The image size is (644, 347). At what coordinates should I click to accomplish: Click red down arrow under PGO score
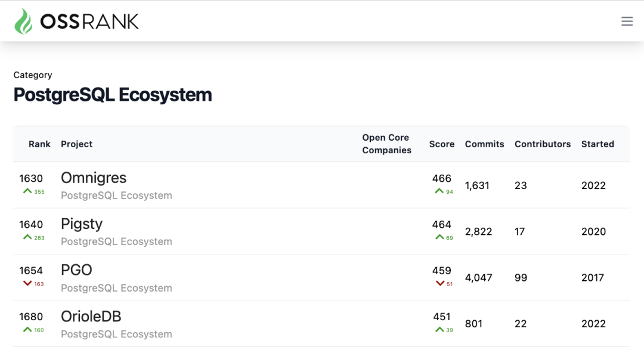click(440, 283)
